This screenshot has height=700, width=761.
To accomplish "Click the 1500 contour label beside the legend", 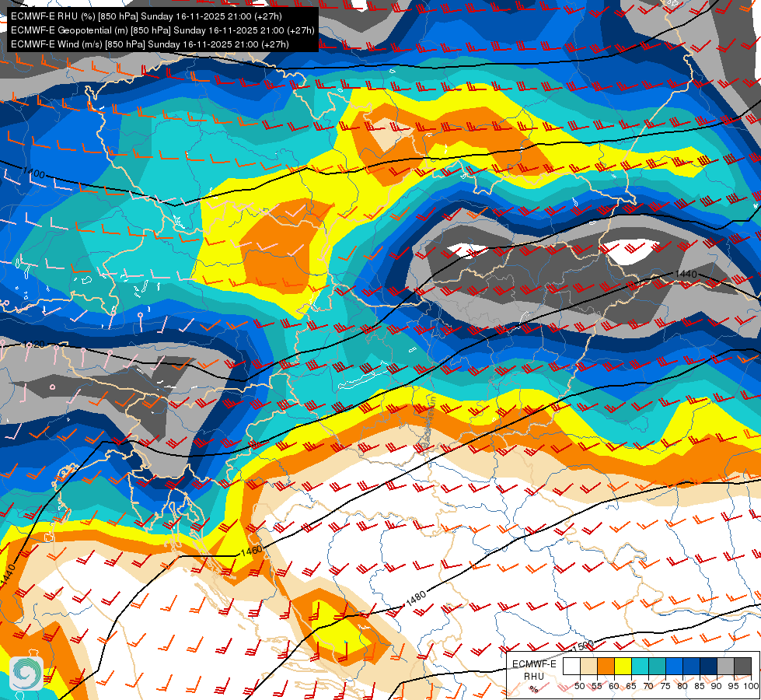I will point(583,646).
